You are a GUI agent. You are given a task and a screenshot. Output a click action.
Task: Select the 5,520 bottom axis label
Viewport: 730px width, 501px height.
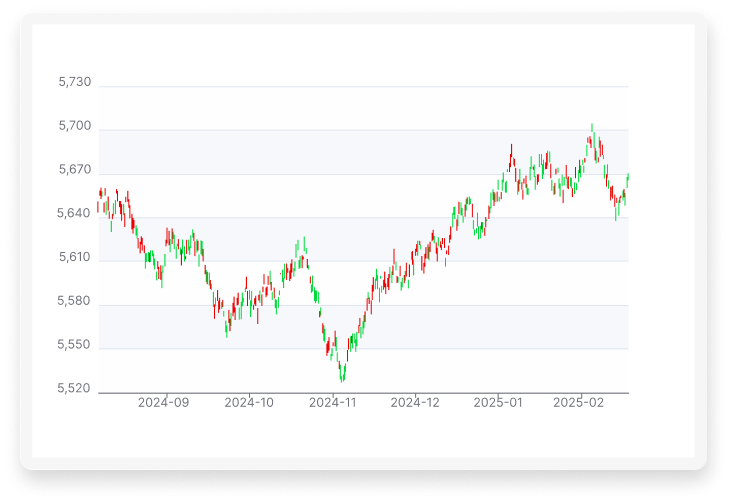[x=75, y=389]
